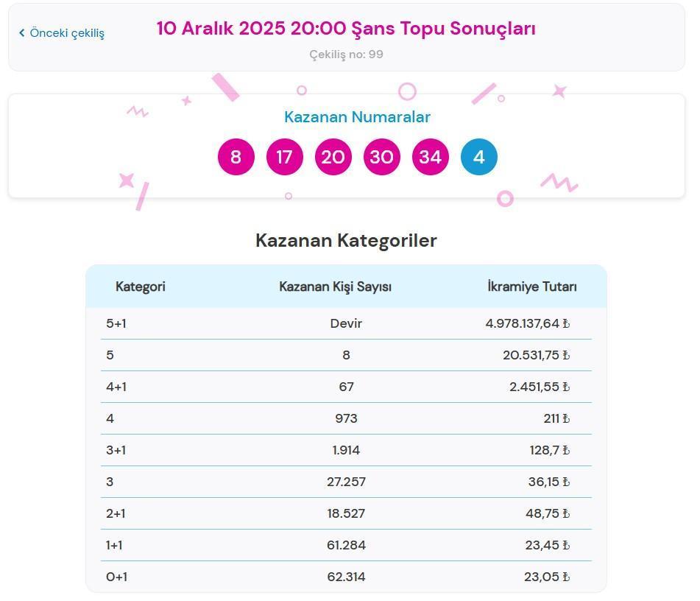Select the 0+1 category row
Viewport: 700px width, 601px height.
pos(346,577)
